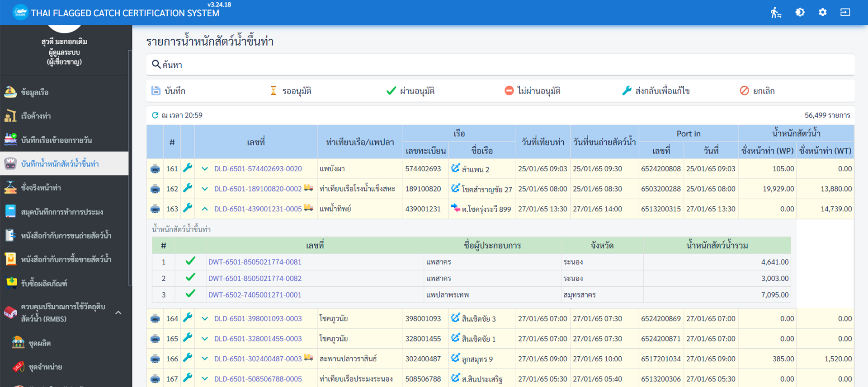The width and height of the screenshot is (868, 387).
Task: Click the logout icon in header
Action: point(845,13)
